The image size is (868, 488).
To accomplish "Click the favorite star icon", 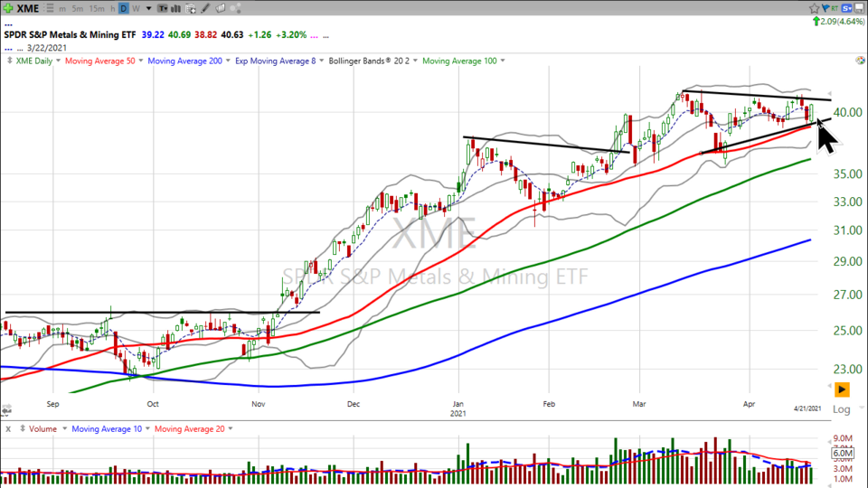I will click(x=815, y=8).
